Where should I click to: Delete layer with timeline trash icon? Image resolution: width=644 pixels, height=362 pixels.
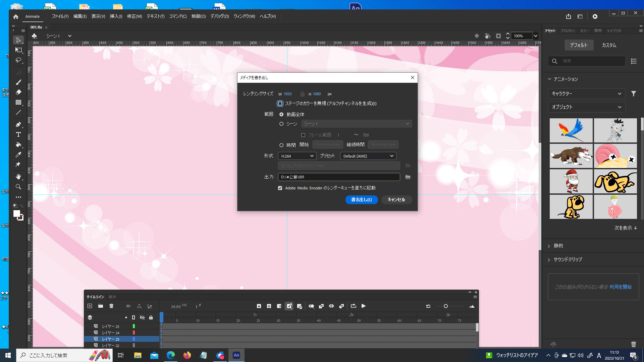pos(111,306)
